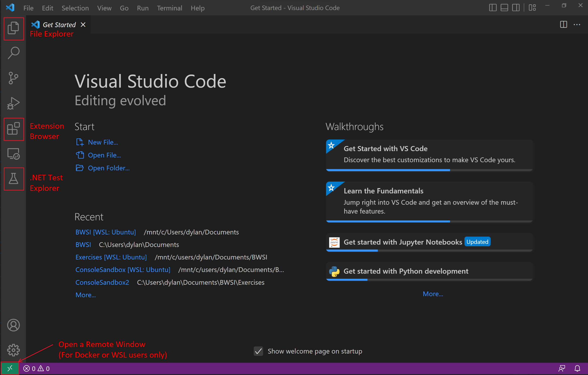The height and width of the screenshot is (375, 588).
Task: Open the notifications bell icon
Action: [x=577, y=369]
